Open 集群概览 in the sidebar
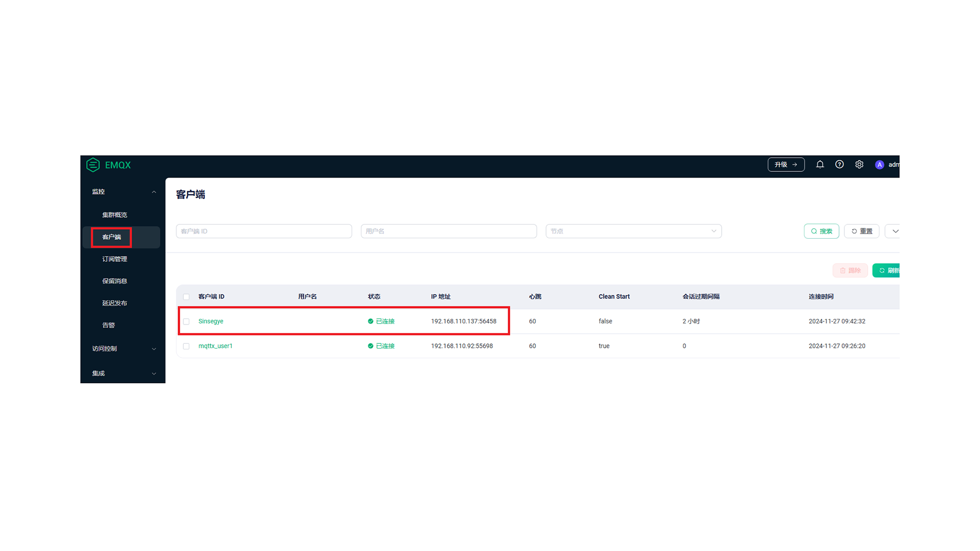The image size is (980, 551). point(114,215)
